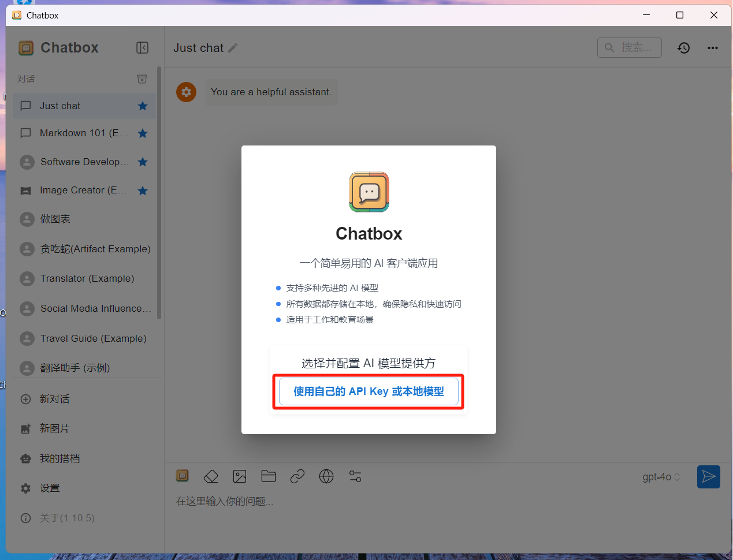This screenshot has width=733, height=560.
Task: Open the chat history clock icon
Action: pyautogui.click(x=683, y=48)
